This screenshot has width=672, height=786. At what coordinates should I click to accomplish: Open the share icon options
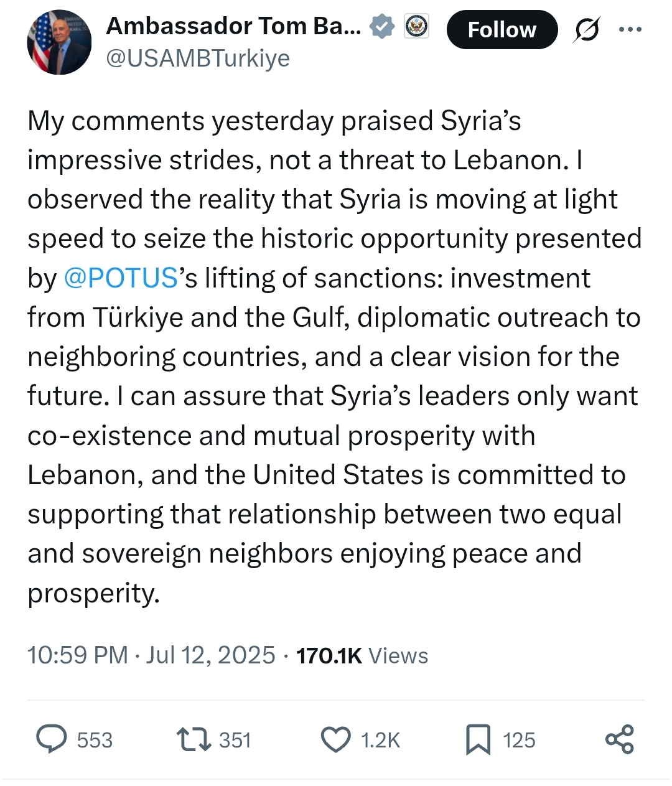620,739
